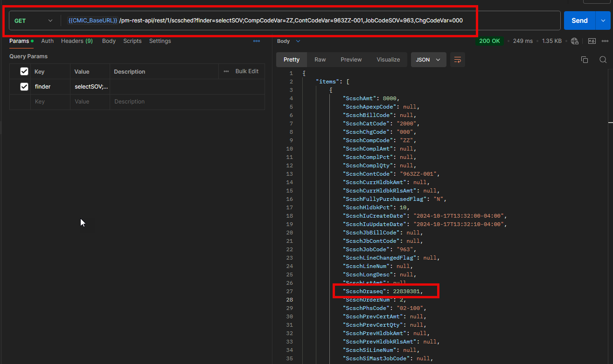The image size is (613, 364).
Task: Open the GET method dropdown
Action: (x=34, y=21)
